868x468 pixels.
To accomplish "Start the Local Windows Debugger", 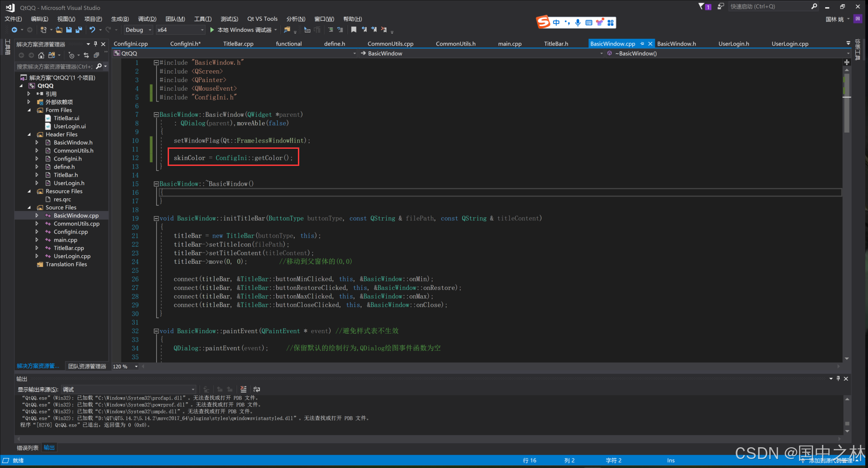I will pyautogui.click(x=244, y=30).
